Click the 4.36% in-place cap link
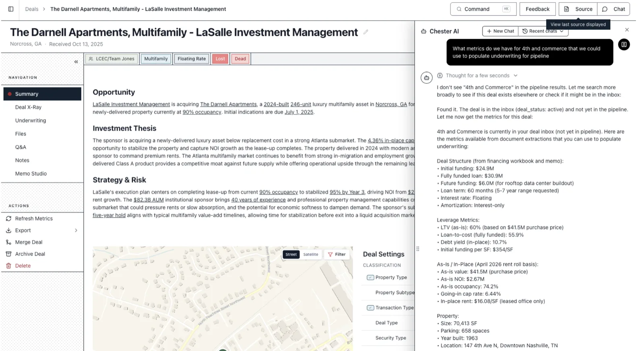Screen dimensions: 644x351 click(391, 140)
